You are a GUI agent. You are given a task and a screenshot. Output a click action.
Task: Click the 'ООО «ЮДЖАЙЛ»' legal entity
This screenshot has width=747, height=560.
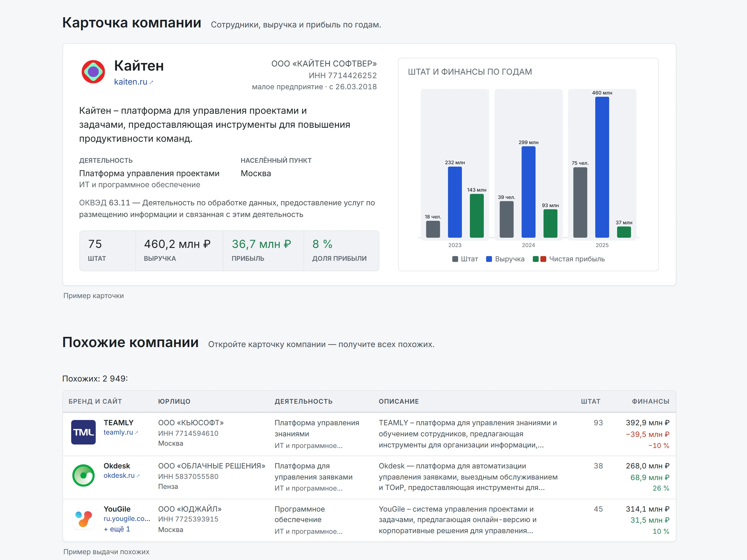tap(190, 509)
